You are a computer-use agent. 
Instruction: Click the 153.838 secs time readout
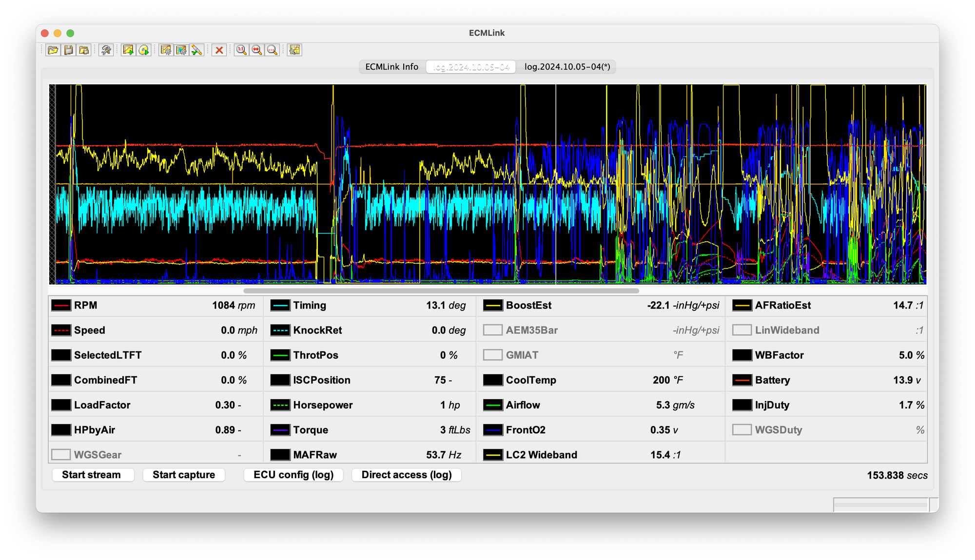[897, 475]
